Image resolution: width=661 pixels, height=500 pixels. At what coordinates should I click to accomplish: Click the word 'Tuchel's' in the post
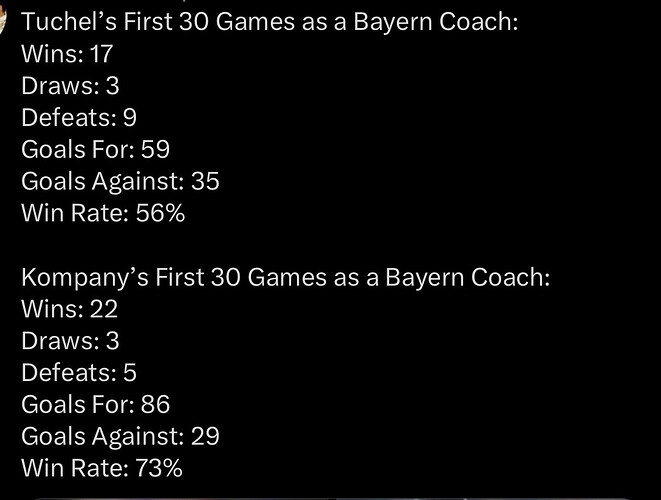(x=66, y=22)
